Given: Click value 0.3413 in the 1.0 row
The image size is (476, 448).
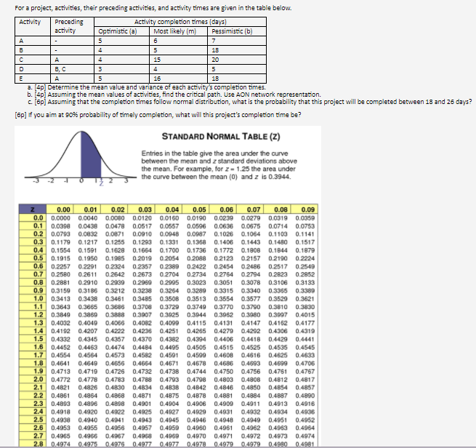Looking at the screenshot, I should click(60, 299).
